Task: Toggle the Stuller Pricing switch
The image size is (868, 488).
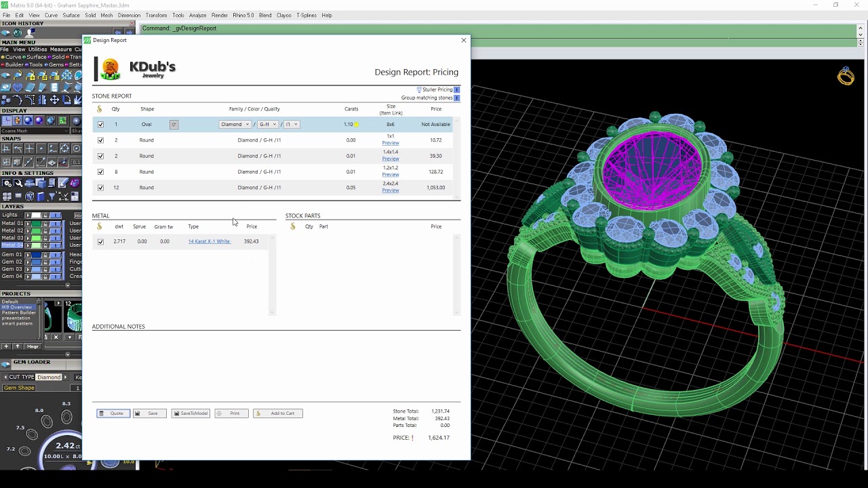Action: (x=456, y=89)
